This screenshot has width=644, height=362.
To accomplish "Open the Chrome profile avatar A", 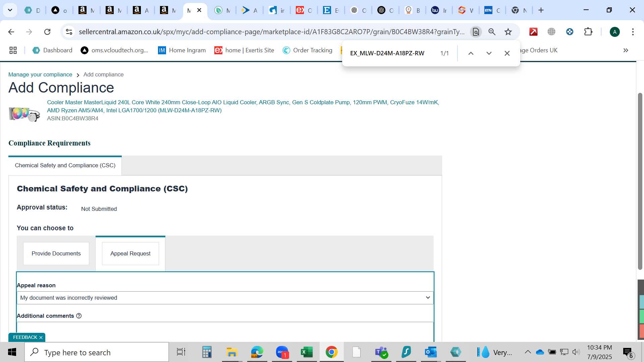I will [615, 32].
